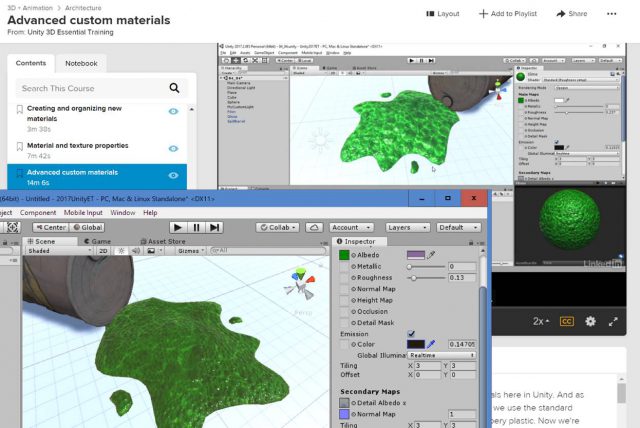Image resolution: width=640 pixels, height=428 pixels.
Task: Click the Detail Mask texture picker circle
Action: (353, 323)
